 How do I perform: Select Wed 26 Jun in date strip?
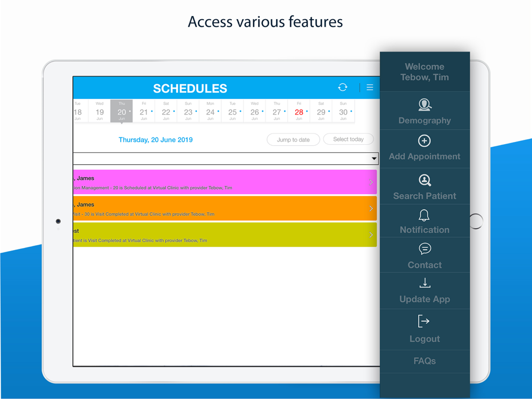pos(254,111)
